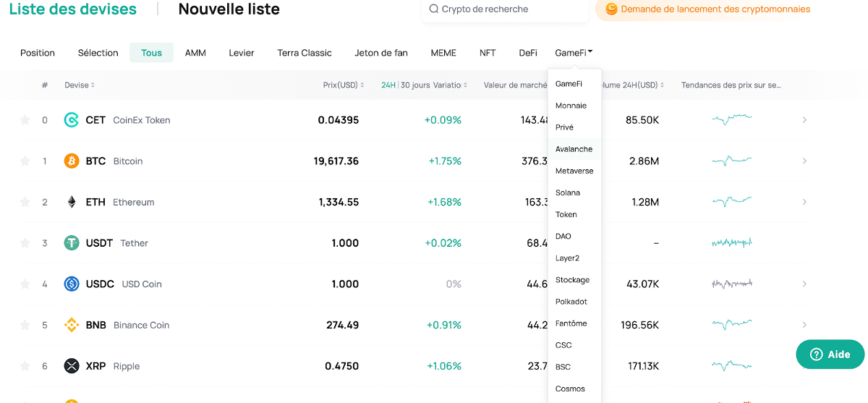This screenshot has width=868, height=403.
Task: Toggle favorite star for USDC USD Coin
Action: tap(25, 284)
